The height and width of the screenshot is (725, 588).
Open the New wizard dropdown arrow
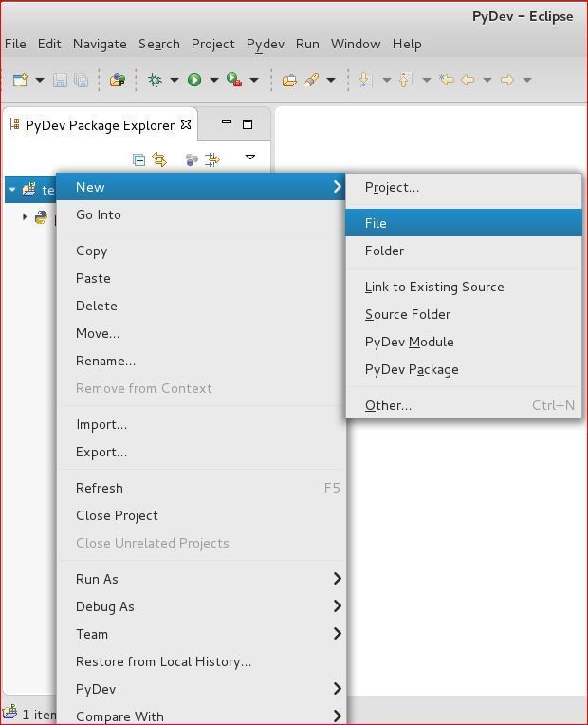(x=40, y=80)
